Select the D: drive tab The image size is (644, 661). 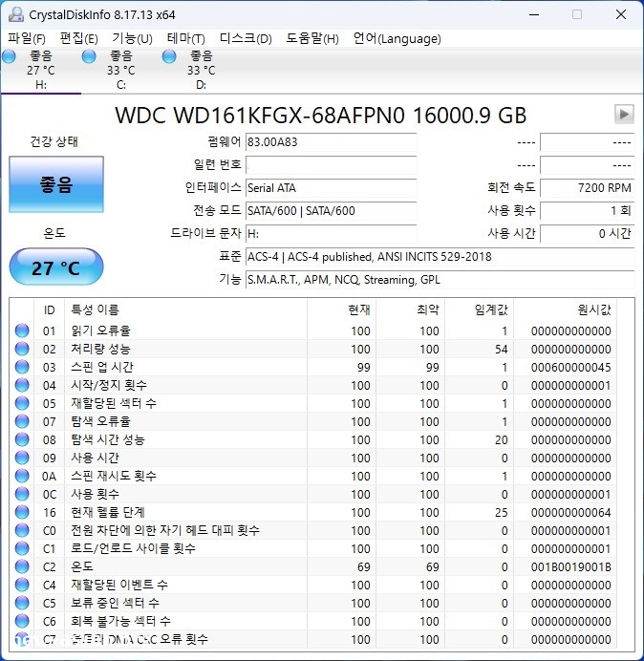click(x=202, y=70)
